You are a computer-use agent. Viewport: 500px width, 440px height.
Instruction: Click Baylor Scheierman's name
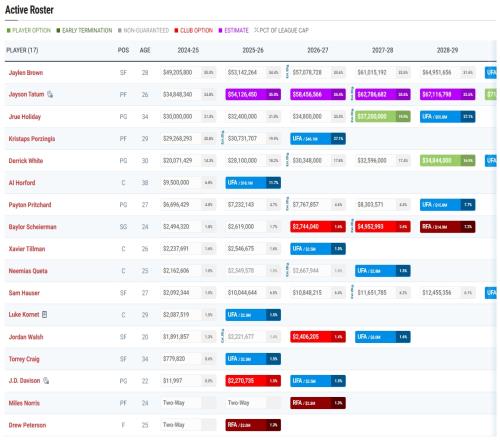[x=32, y=227]
